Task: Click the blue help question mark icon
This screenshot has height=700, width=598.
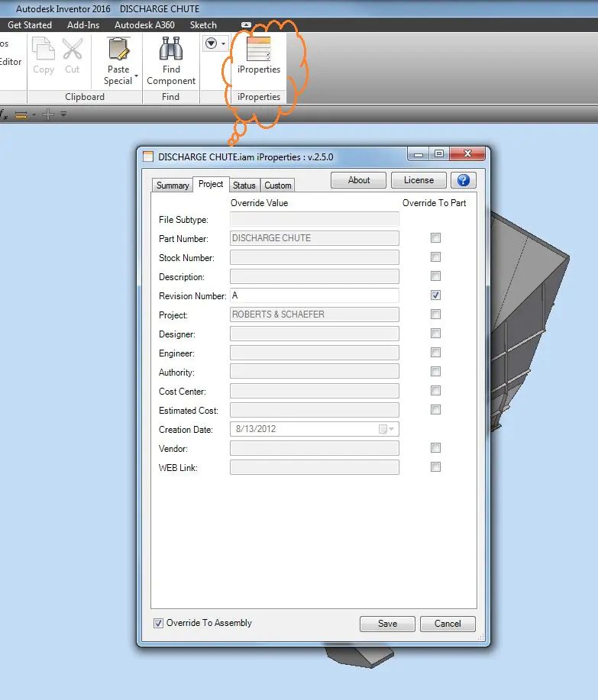Action: (x=463, y=180)
